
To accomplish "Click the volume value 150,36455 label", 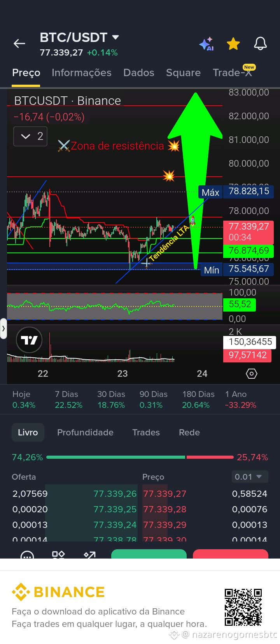I will pos(250,342).
